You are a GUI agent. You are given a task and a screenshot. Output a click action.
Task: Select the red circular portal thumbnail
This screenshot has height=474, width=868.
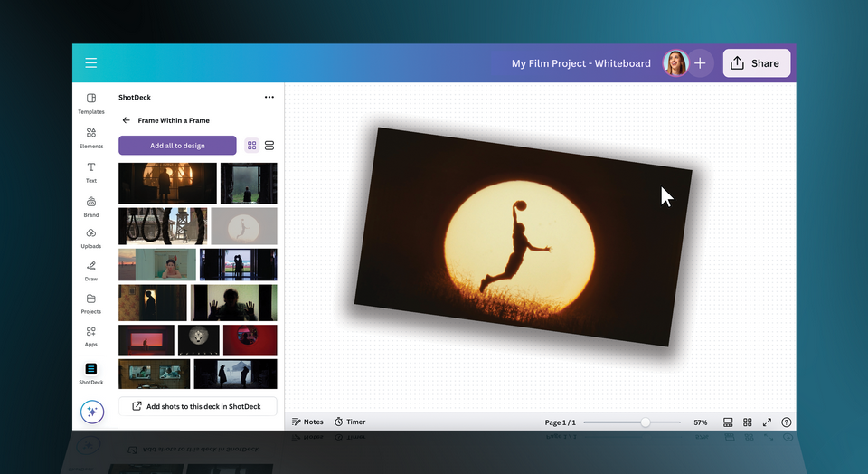250,340
